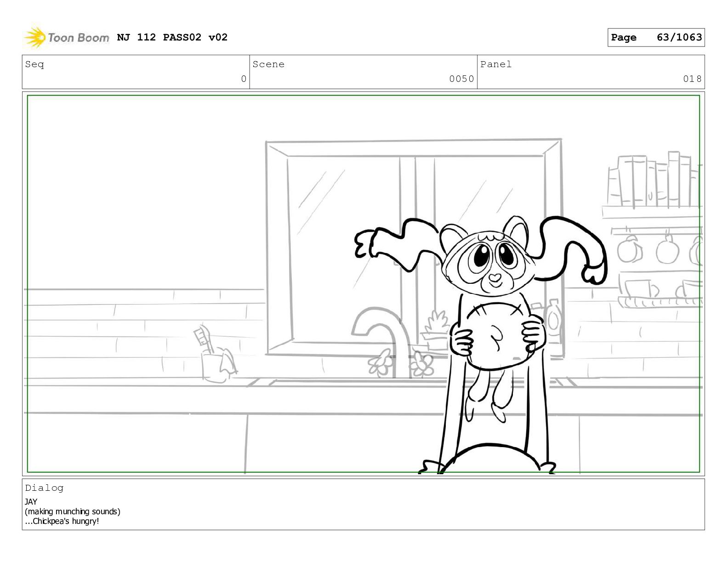Click the "Scene" field label
The width and height of the screenshot is (728, 563).
coord(268,64)
